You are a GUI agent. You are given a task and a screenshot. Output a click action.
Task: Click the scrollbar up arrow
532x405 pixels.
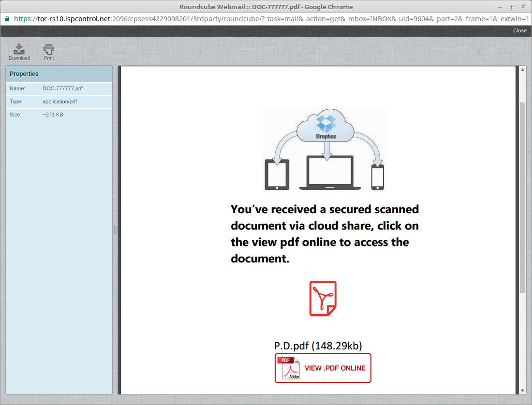522,70
